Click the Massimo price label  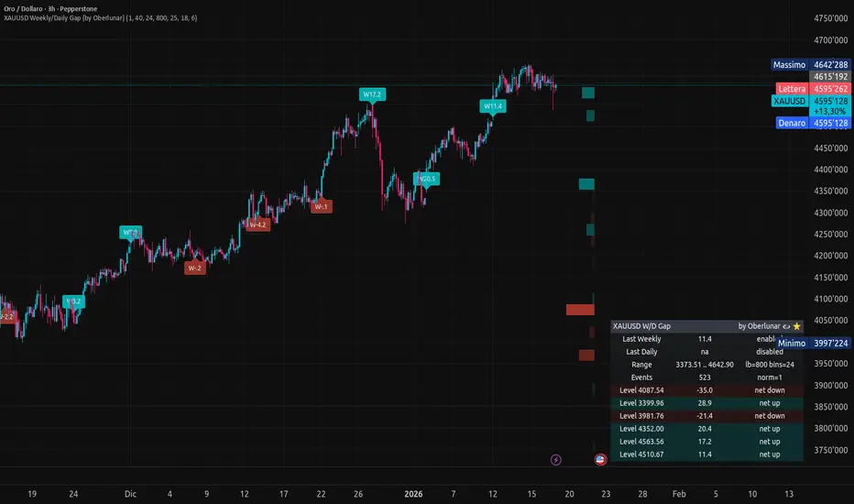click(810, 65)
